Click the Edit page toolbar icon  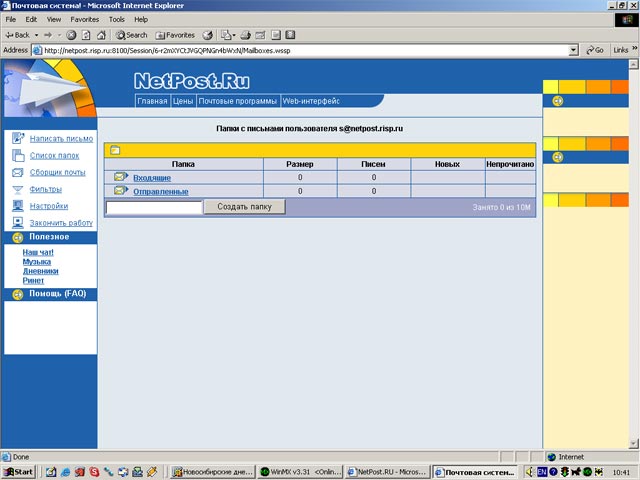pos(260,35)
